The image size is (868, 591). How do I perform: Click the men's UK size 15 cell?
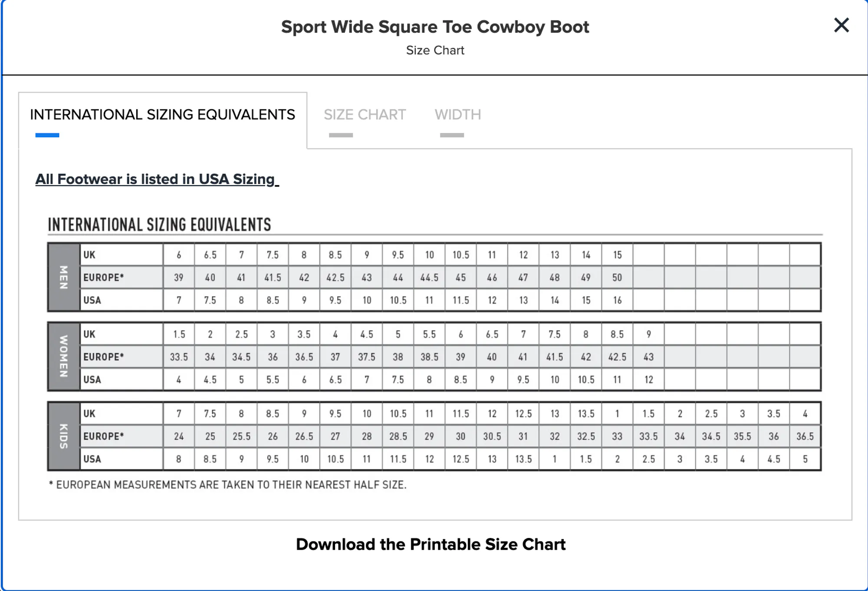point(617,255)
